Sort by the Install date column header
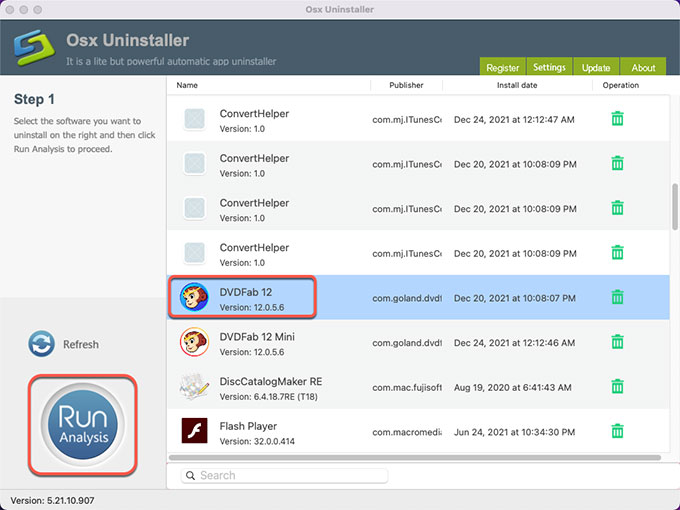The image size is (680, 510). point(517,85)
